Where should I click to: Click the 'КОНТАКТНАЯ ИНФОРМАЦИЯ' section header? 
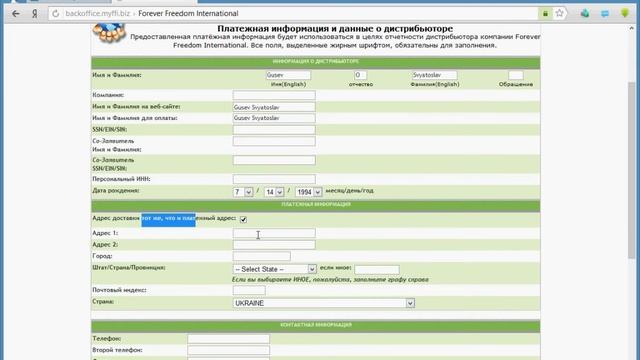(x=316, y=325)
